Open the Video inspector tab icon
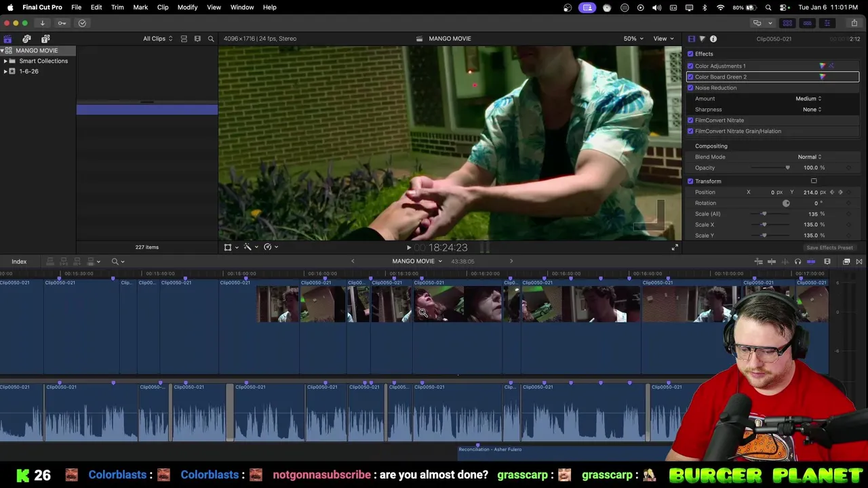The height and width of the screenshot is (488, 868). pos(692,39)
